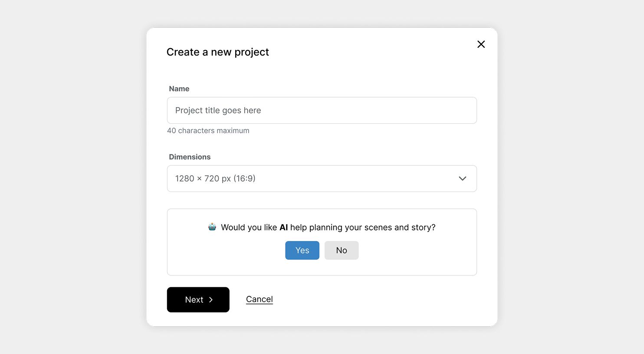Click the 40 characters maximum hint text
This screenshot has height=354, width=644.
[x=208, y=130]
